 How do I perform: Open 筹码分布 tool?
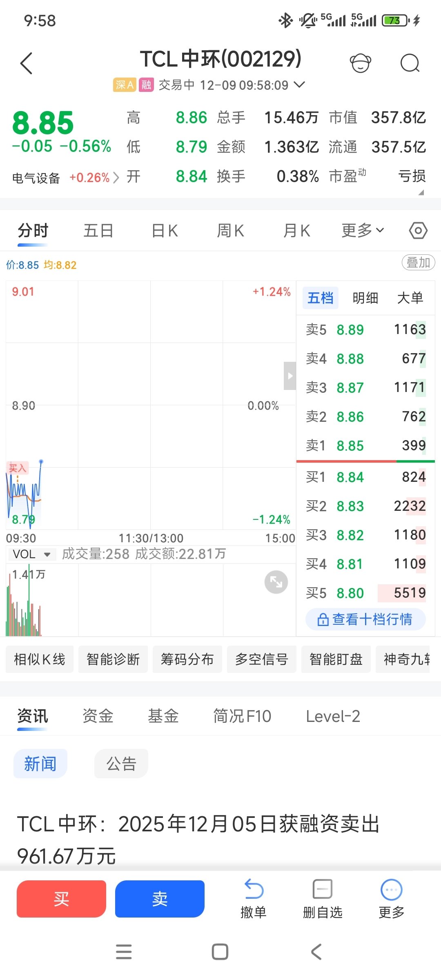187,659
